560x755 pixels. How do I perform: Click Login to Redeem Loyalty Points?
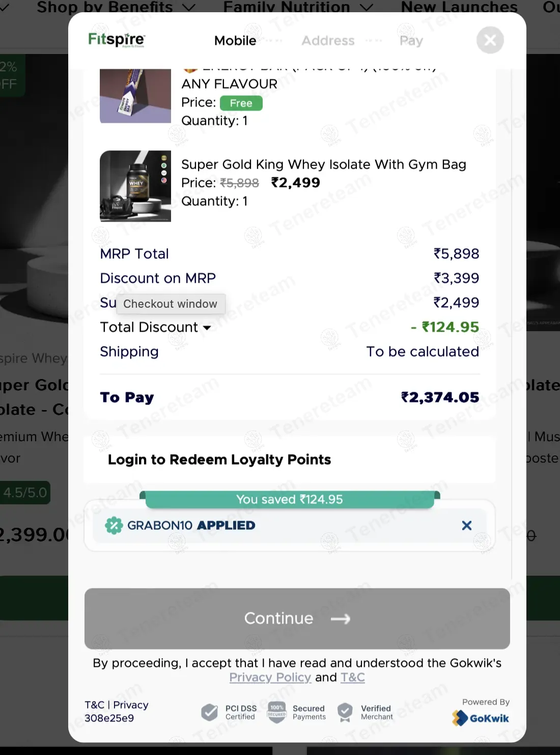(x=219, y=460)
